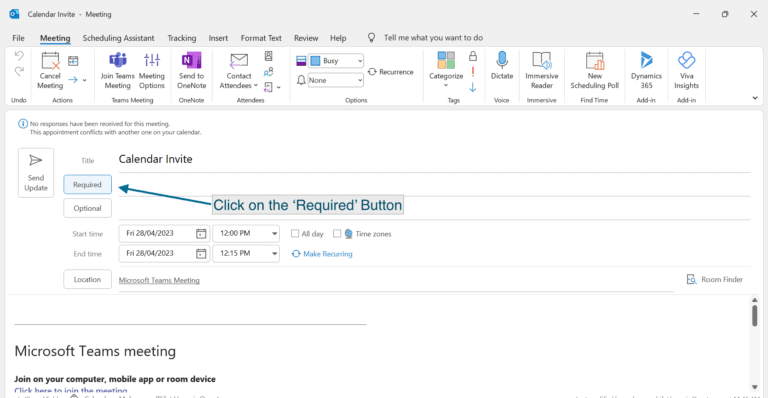Expand the Busy show-as dropdown
Screen dimensions: 768x398
(x=360, y=61)
